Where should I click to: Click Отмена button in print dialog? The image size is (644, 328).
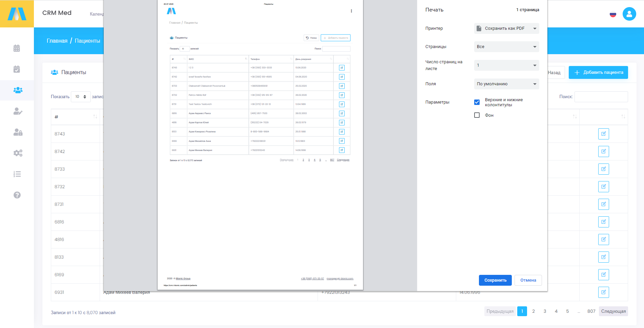pyautogui.click(x=528, y=280)
